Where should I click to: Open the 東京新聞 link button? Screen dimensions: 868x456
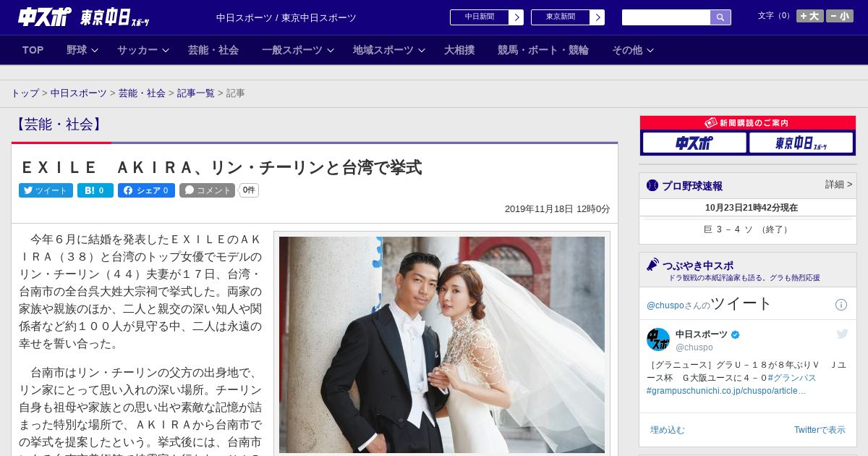pos(568,17)
